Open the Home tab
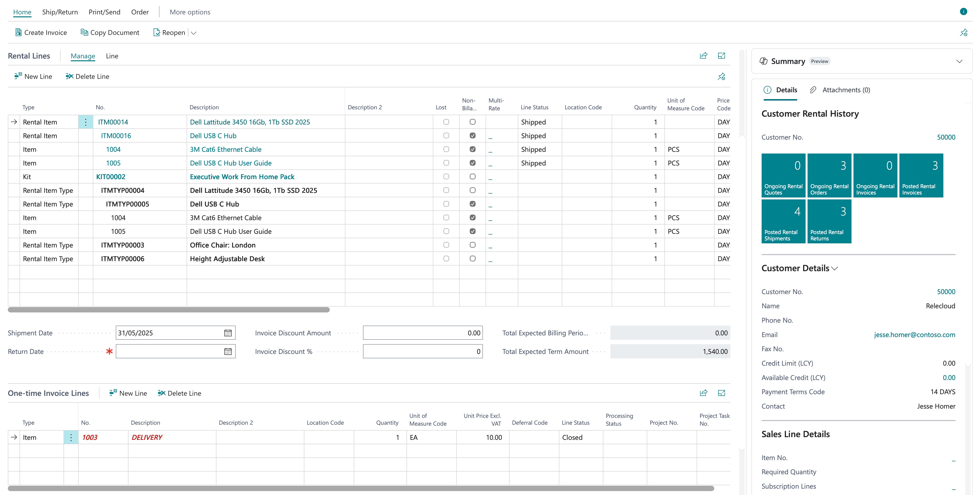Viewport: 980px width, 495px height. point(22,12)
